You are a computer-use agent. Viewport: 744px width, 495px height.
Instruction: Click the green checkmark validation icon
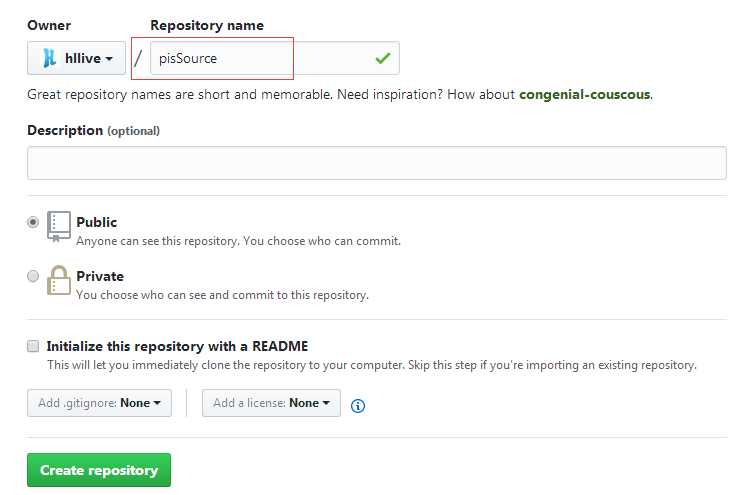point(382,58)
